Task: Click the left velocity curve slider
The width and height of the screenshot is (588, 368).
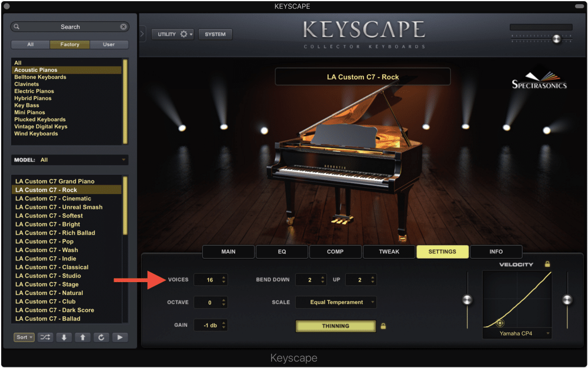Action: click(467, 299)
